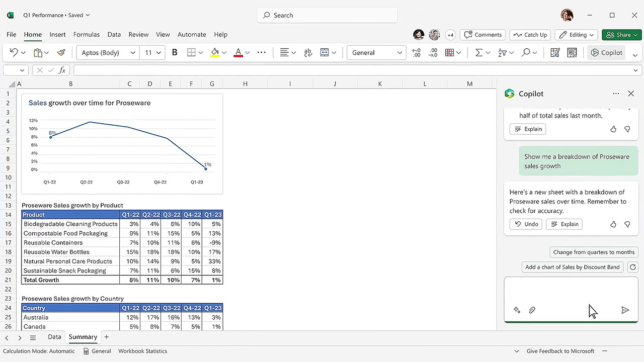Click Undo in the Copilot response
The width and height of the screenshot is (644, 362).
point(526,224)
